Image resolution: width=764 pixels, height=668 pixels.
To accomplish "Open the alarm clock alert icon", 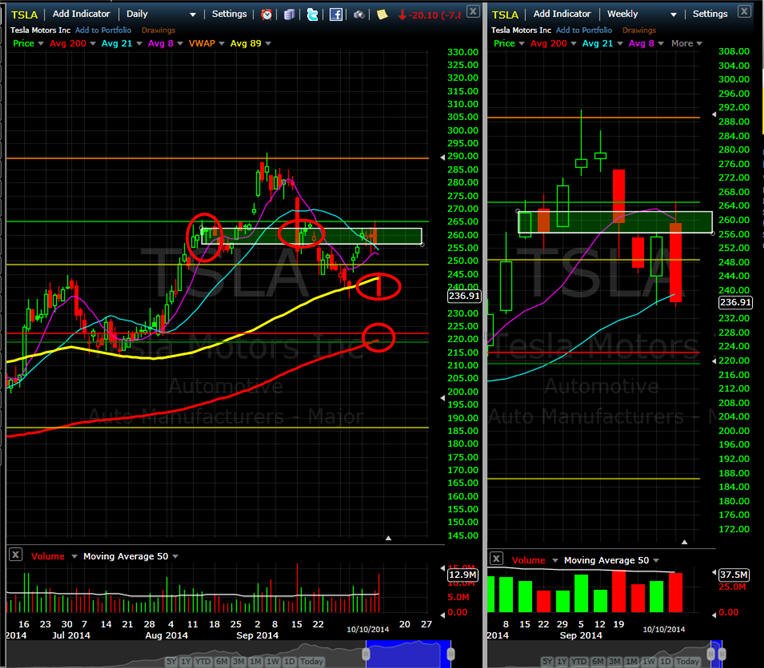I will [266, 14].
